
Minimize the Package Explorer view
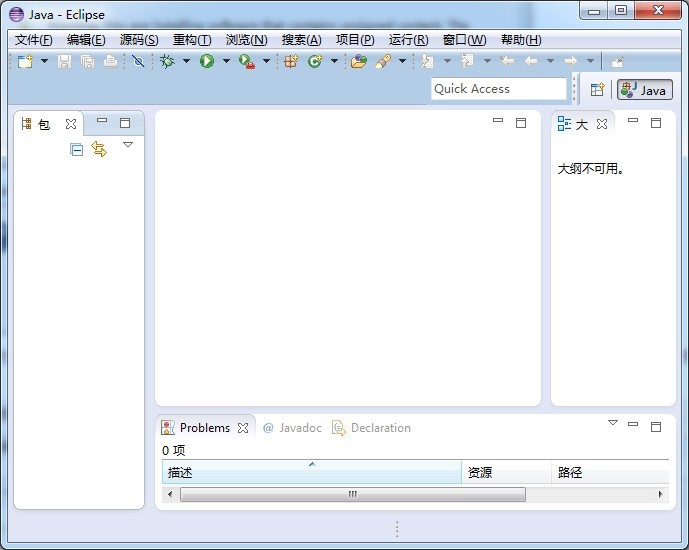tap(102, 120)
